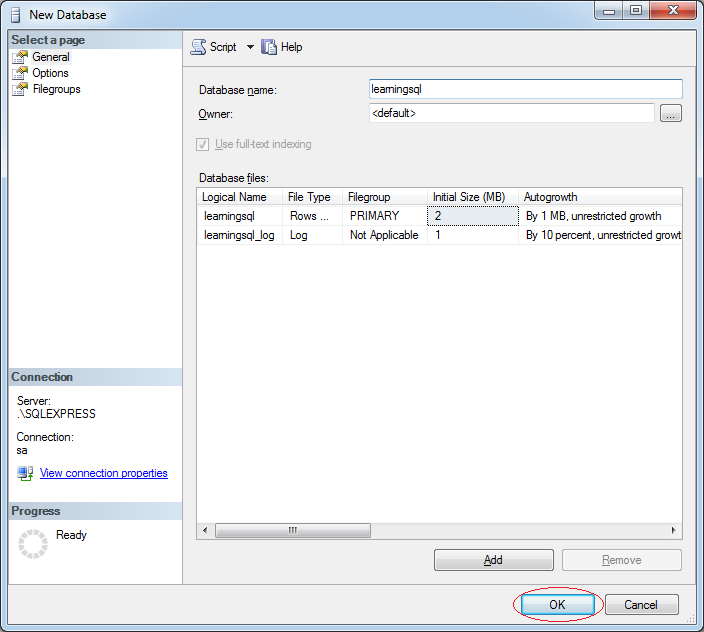Screen dimensions: 704x632
Task: Select the General page
Action: [51, 57]
